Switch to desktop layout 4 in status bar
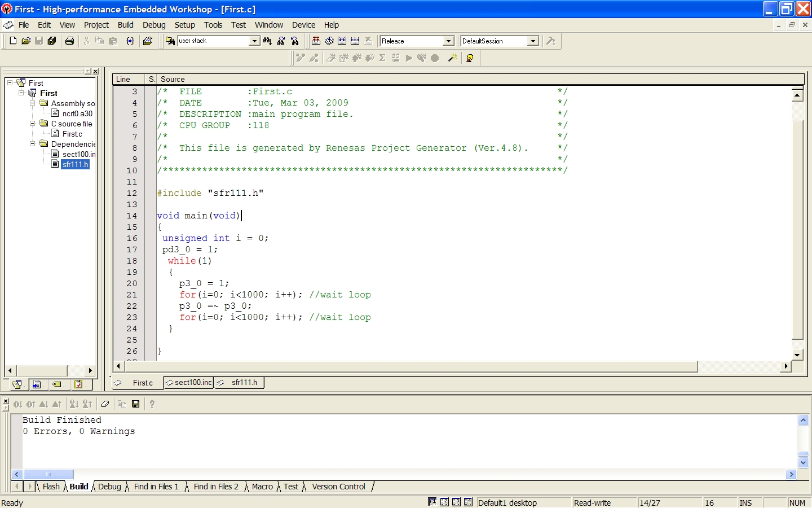Viewport: 812px width, 508px height. (468, 502)
